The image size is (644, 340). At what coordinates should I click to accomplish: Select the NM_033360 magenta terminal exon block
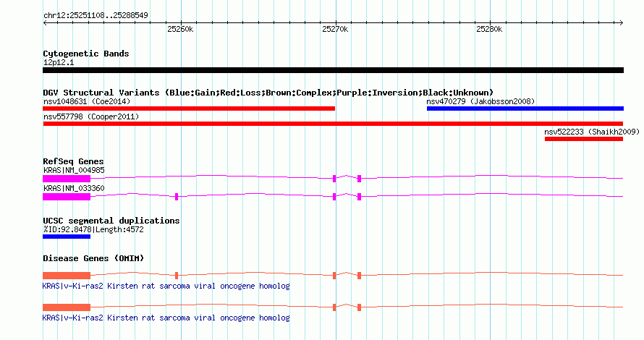point(67,197)
